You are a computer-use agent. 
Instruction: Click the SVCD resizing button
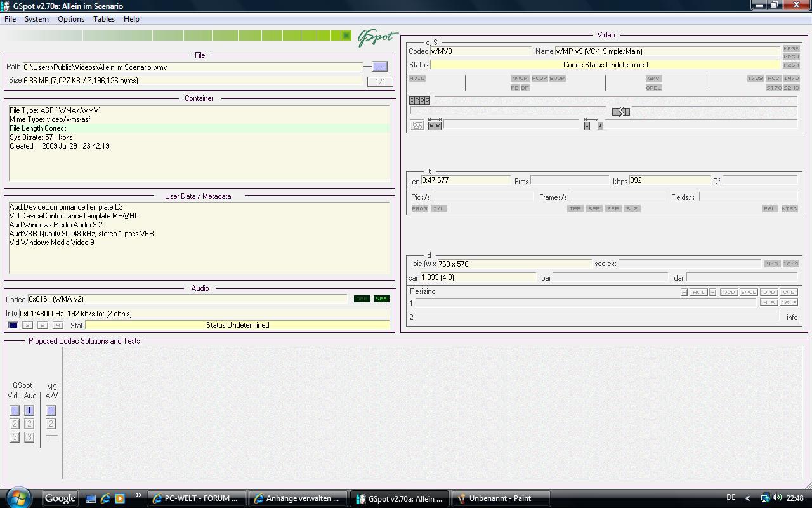[x=749, y=292]
